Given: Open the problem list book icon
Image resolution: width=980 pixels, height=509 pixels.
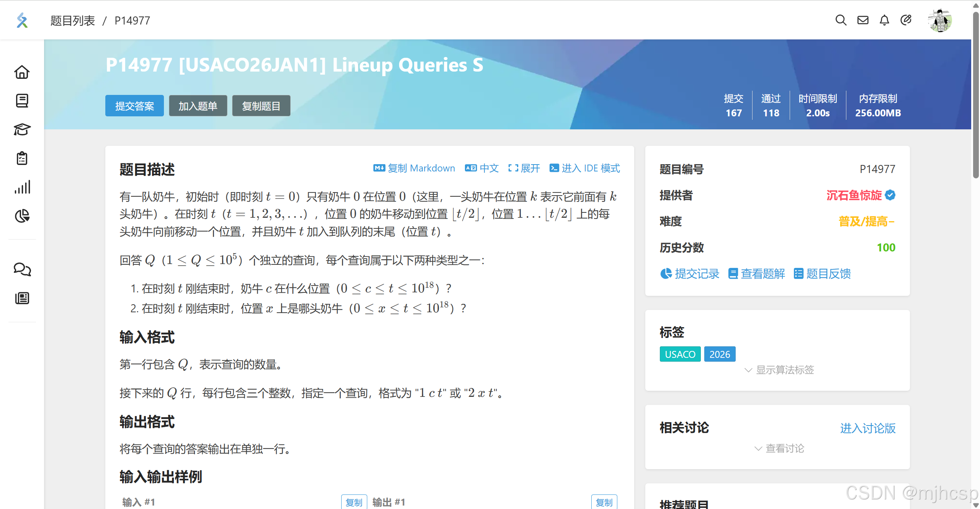Looking at the screenshot, I should (x=22, y=101).
